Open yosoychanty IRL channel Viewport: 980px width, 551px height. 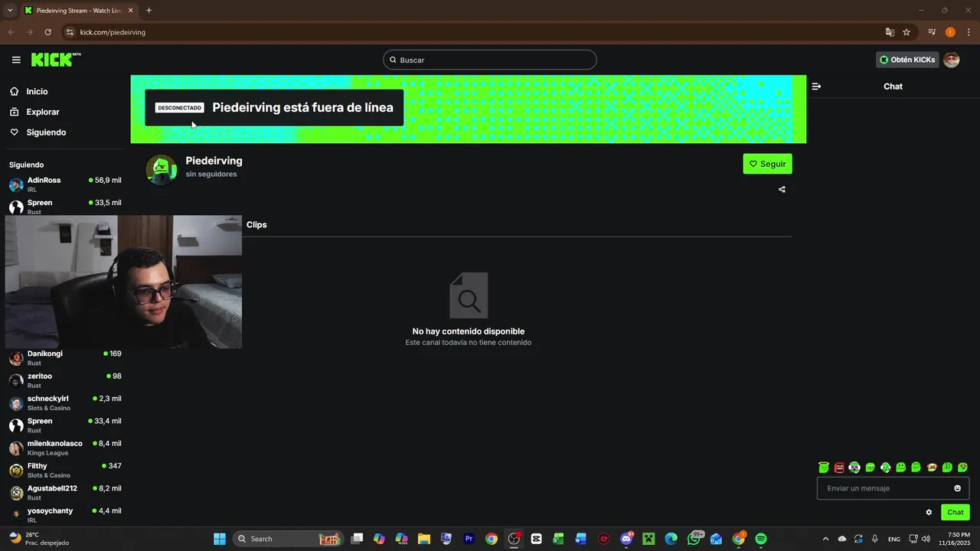(x=65, y=515)
